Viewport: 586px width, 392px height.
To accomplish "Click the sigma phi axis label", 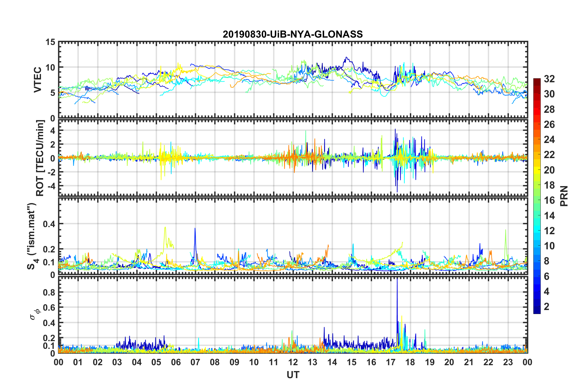I will click(x=35, y=314).
